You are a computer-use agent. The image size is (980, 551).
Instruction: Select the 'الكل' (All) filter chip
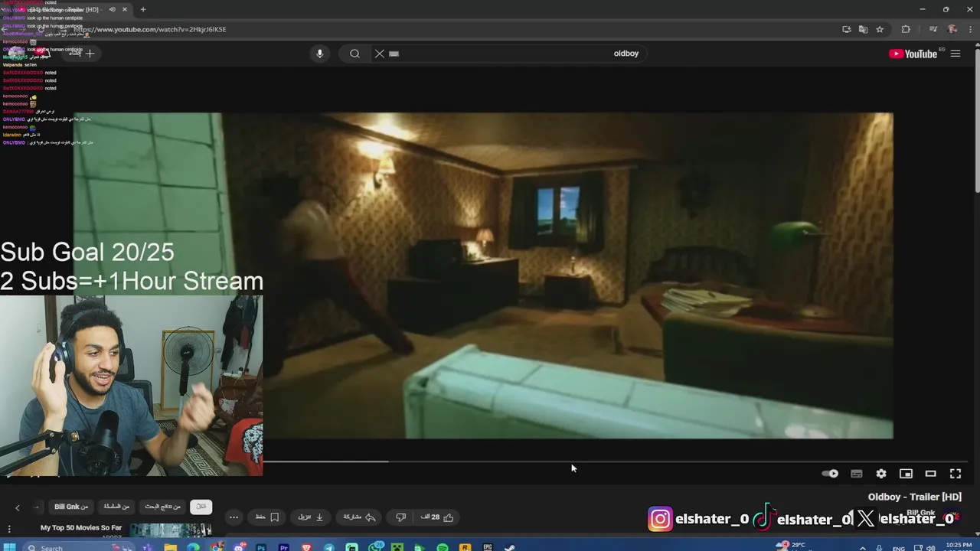(x=201, y=507)
